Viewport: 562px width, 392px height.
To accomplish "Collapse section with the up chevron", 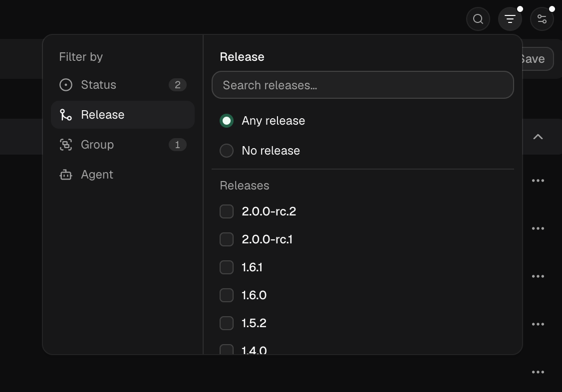I will [x=538, y=137].
